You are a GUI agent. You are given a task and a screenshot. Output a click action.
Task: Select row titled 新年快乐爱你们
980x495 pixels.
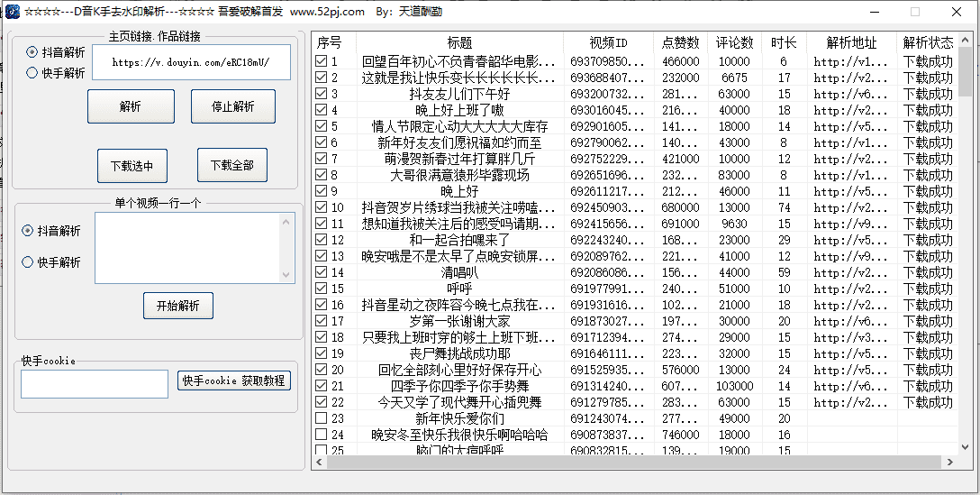point(460,418)
